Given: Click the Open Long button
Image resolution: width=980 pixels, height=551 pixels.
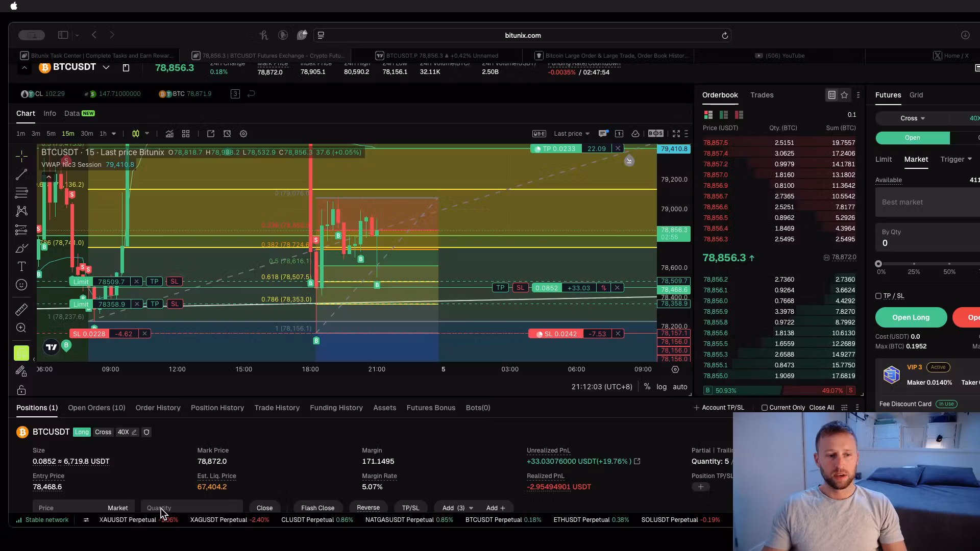Looking at the screenshot, I should (911, 317).
